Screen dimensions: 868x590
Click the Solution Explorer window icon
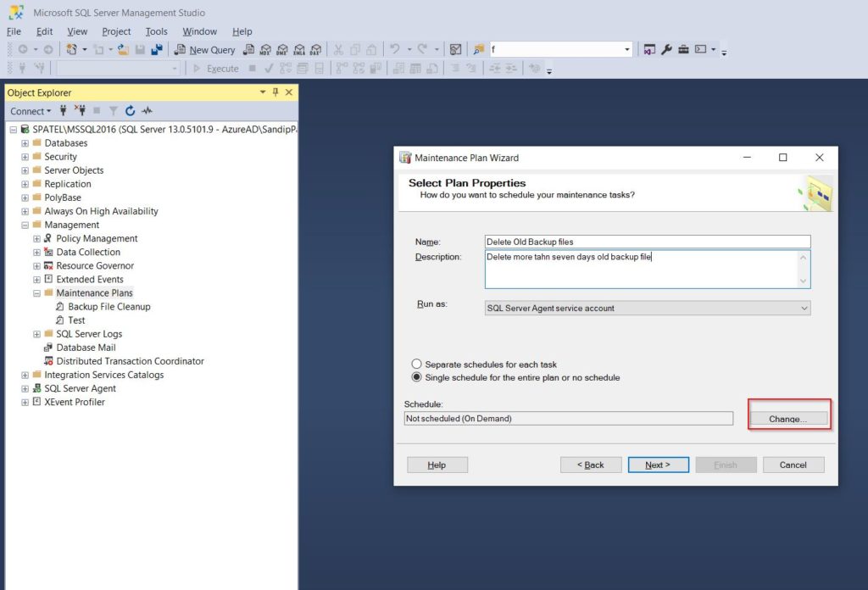649,50
